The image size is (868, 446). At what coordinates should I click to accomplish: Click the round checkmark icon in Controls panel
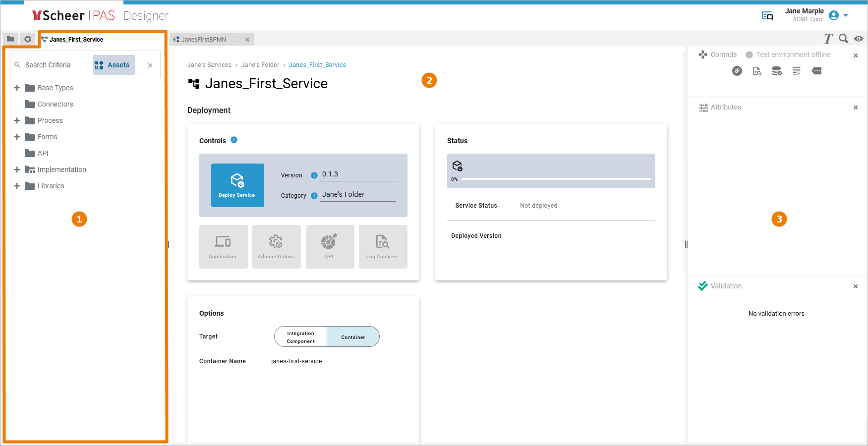point(737,71)
